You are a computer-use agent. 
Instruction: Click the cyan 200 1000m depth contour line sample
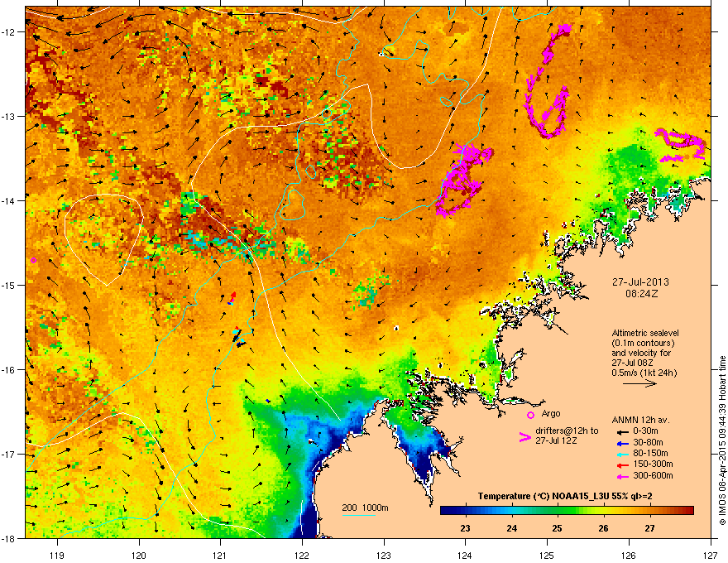point(358,515)
